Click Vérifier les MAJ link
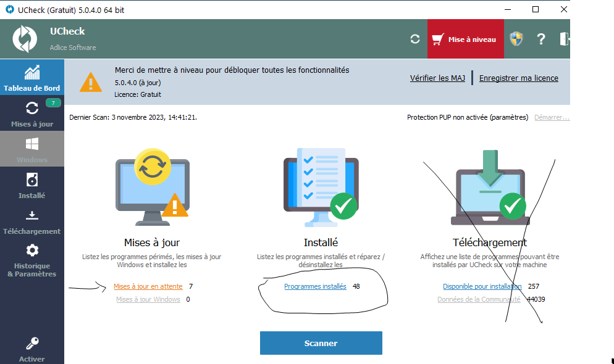Screen dimensions: 614x364 tap(437, 78)
